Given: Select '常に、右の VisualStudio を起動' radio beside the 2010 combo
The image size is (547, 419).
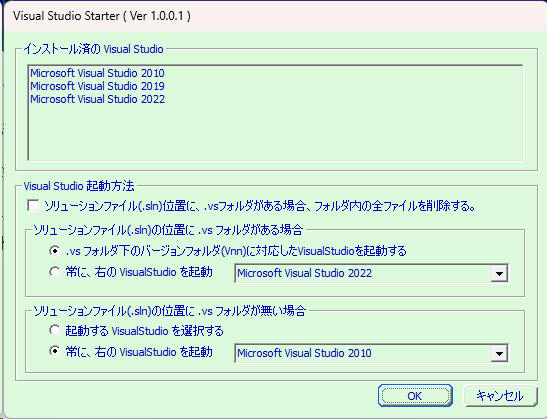Looking at the screenshot, I should click(x=54, y=351).
